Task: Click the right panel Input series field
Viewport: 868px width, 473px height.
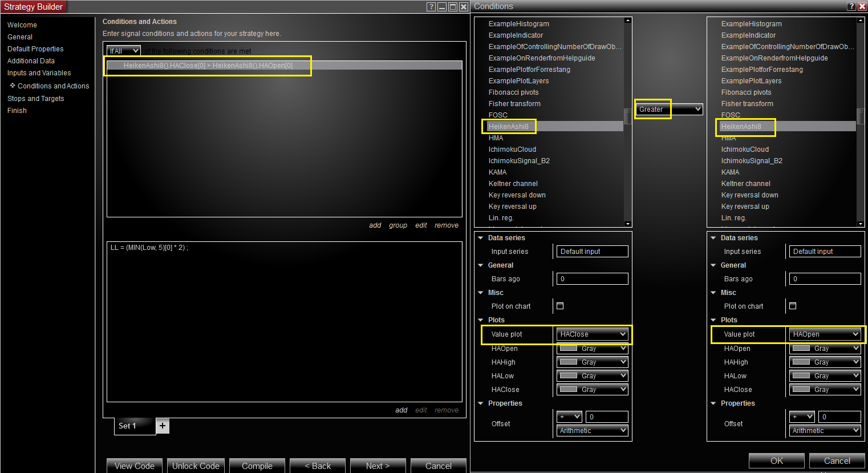Action: [825, 252]
